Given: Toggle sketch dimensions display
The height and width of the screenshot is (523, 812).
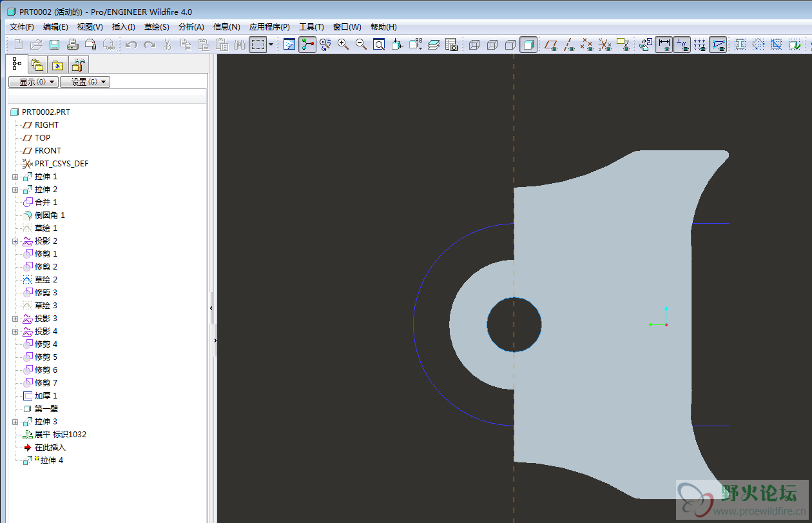Looking at the screenshot, I should point(664,44).
